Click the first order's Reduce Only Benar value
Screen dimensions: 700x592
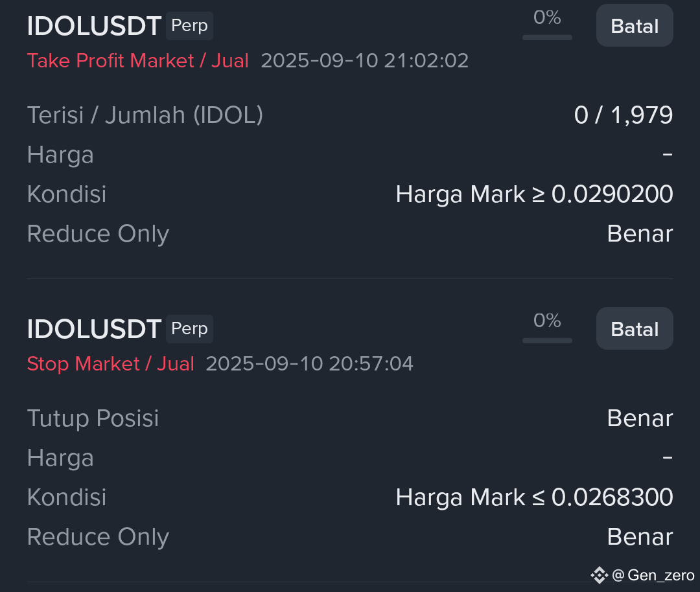click(640, 234)
